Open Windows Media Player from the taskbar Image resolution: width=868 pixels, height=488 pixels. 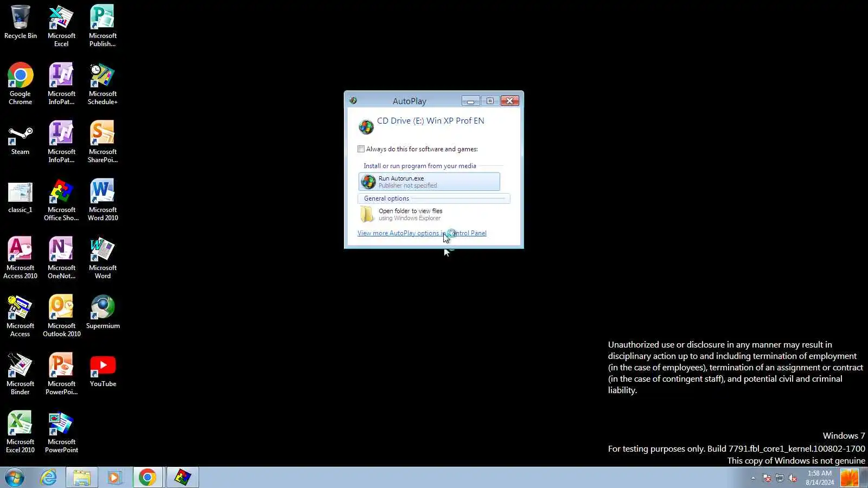pos(114,478)
